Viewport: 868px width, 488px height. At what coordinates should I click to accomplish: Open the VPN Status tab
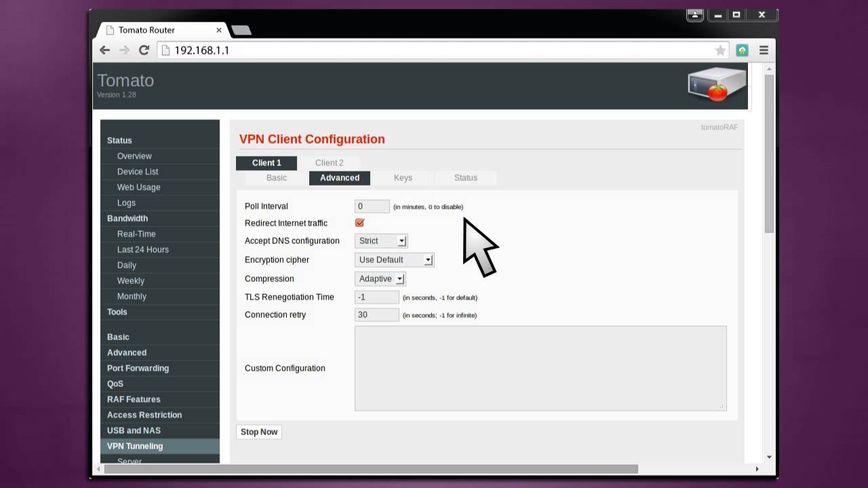[466, 178]
